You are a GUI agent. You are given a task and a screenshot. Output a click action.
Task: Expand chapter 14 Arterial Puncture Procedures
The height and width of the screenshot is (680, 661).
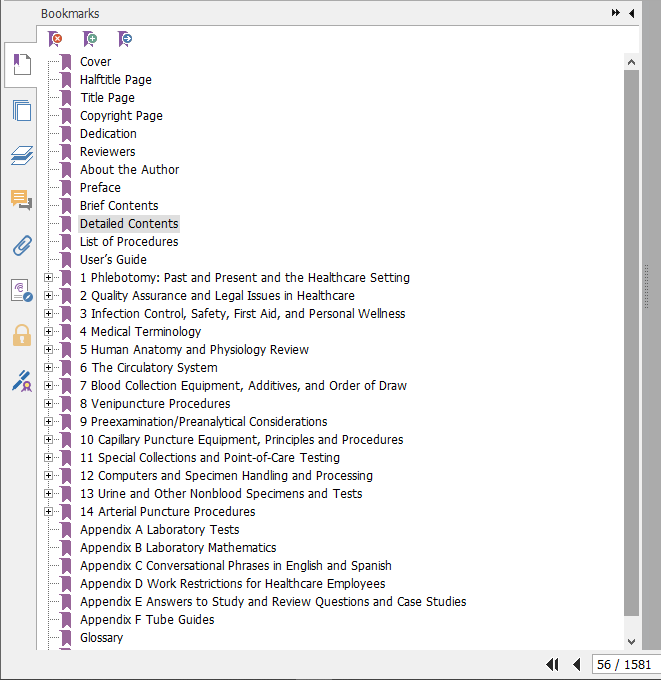click(x=48, y=512)
